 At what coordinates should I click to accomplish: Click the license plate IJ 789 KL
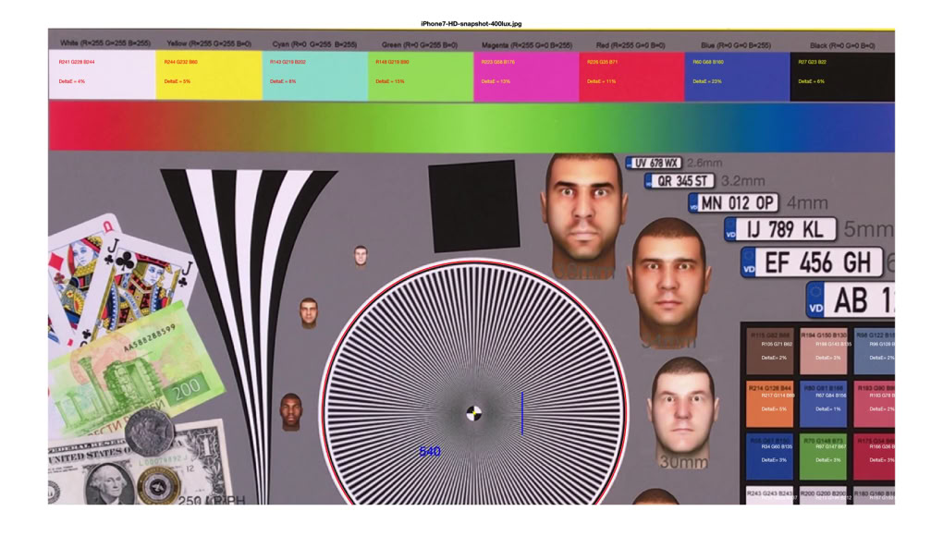(780, 229)
